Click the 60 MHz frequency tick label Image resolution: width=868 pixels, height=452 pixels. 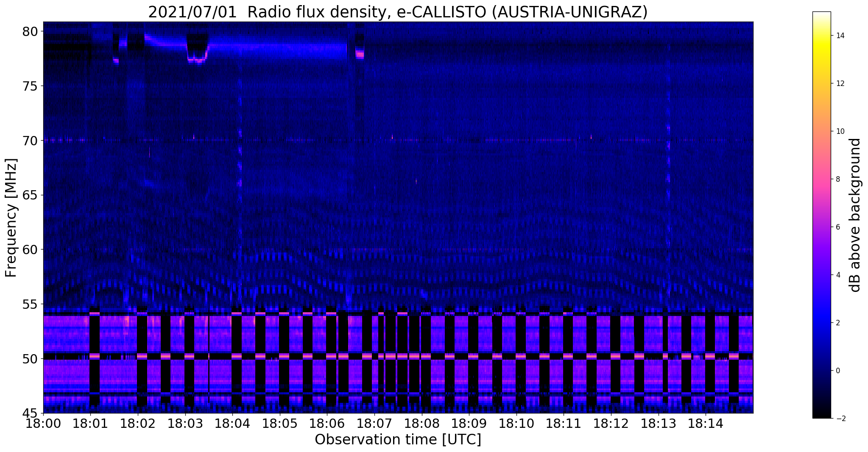[30, 250]
